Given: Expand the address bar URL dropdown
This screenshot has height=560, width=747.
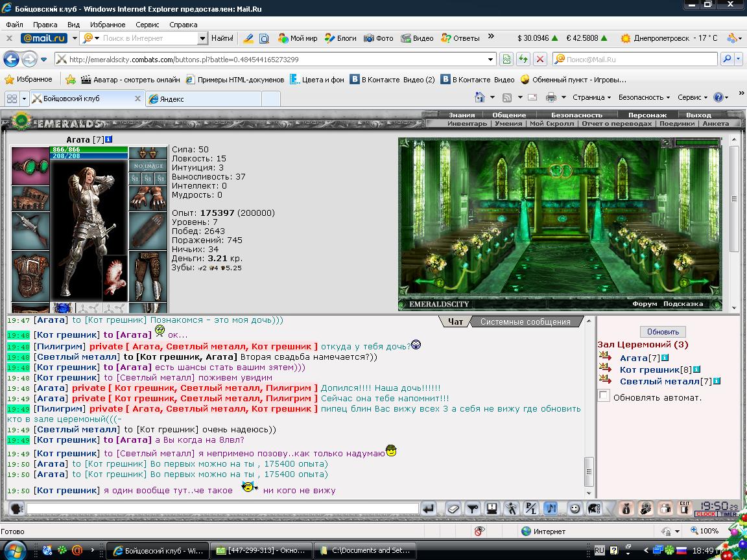Looking at the screenshot, I should coord(491,60).
